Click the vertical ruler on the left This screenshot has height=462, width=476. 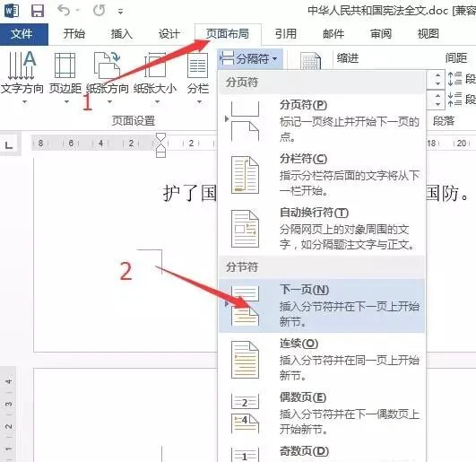8,414
